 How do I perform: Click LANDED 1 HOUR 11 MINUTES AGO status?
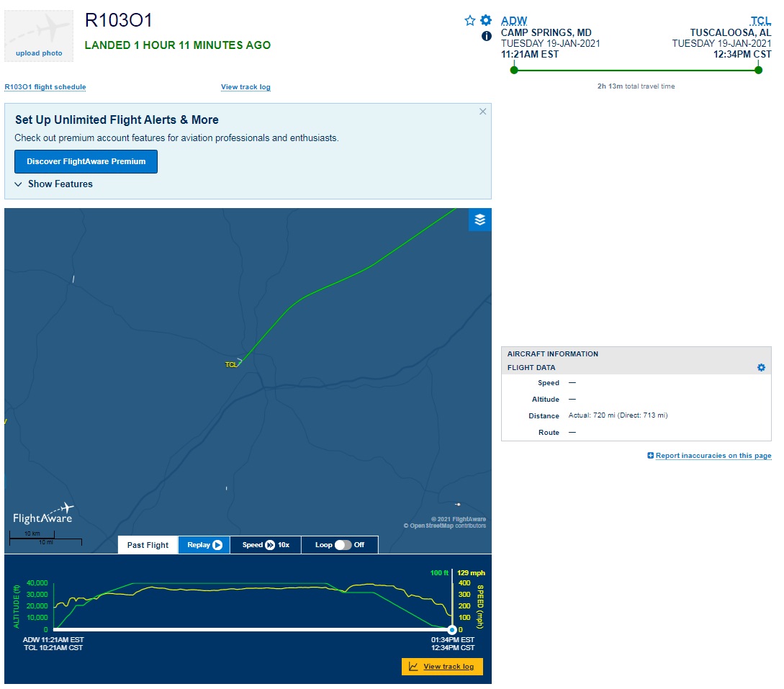(178, 45)
